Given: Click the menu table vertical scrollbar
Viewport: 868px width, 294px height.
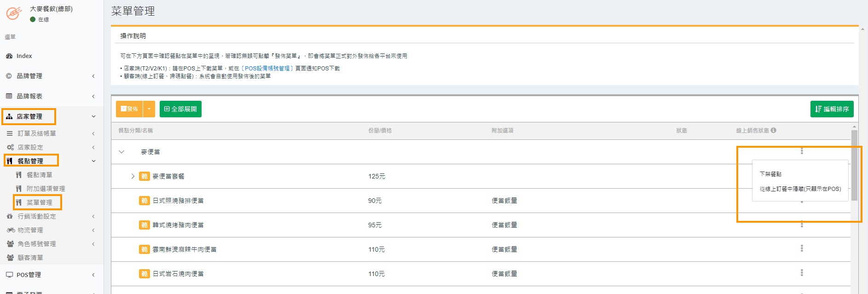Looking at the screenshot, I should [854, 166].
